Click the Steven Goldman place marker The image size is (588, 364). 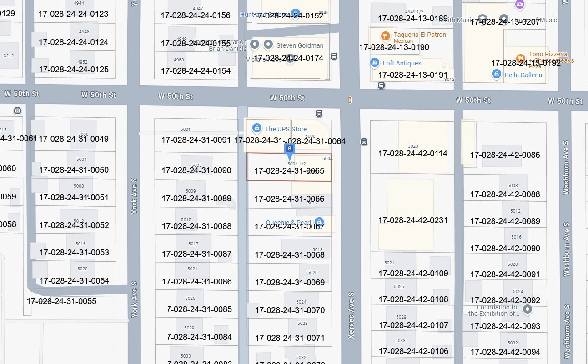(268, 44)
